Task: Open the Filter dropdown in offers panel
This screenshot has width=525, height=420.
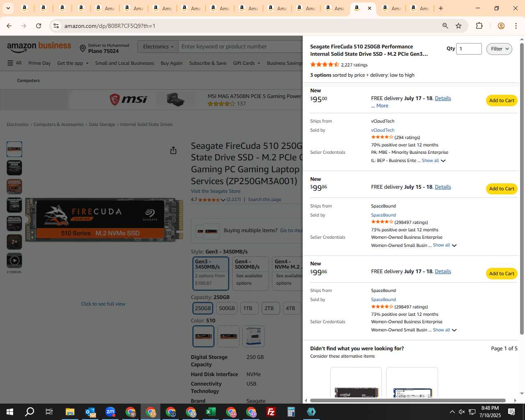Action: point(499,49)
